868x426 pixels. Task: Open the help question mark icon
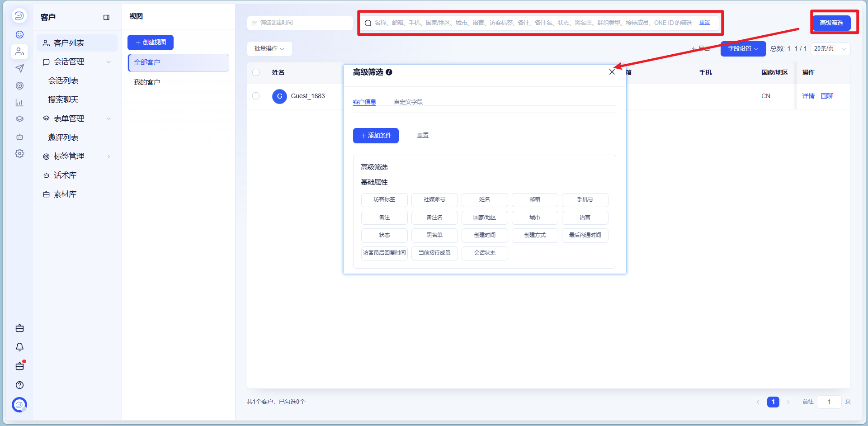(19, 385)
